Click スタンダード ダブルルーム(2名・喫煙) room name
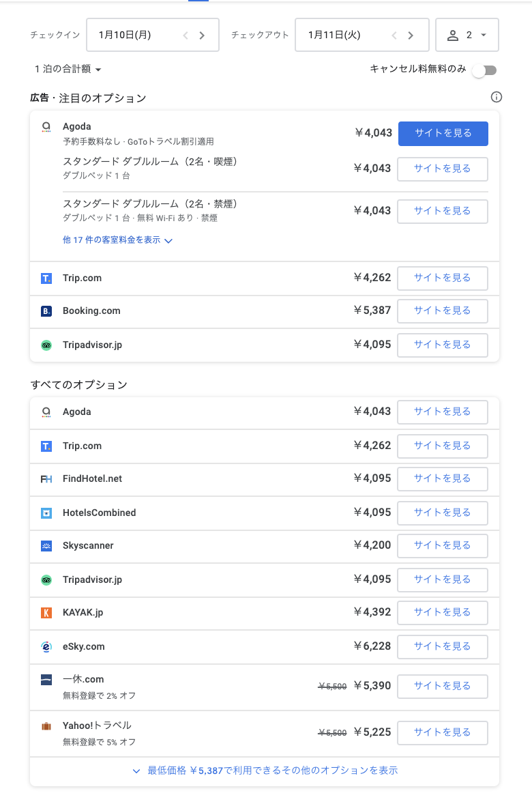The height and width of the screenshot is (804, 532). click(x=149, y=162)
